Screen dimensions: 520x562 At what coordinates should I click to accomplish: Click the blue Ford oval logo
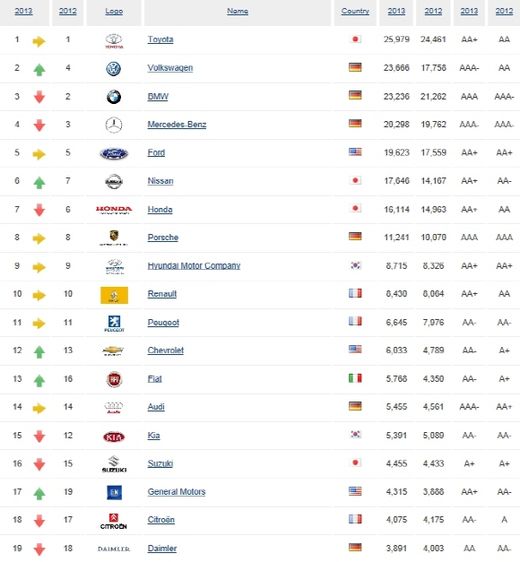[114, 154]
